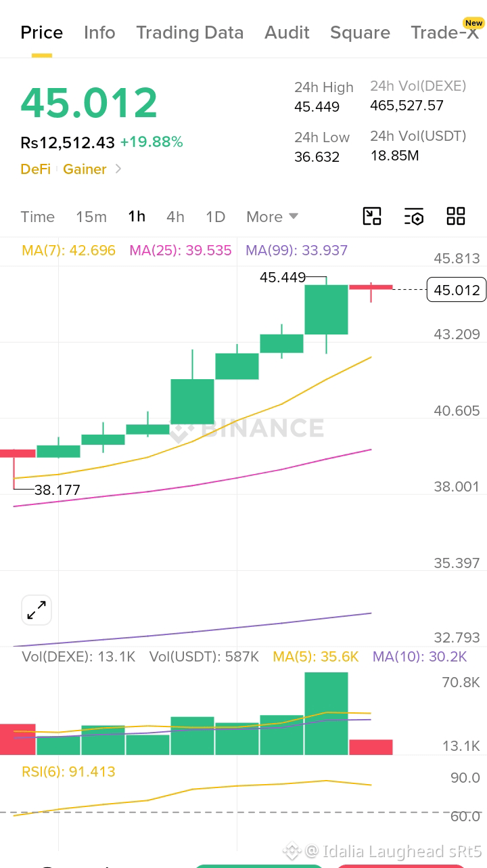Click the MA(99): 33.937 indicator label
Screen dimensions: 487x868
click(297, 251)
